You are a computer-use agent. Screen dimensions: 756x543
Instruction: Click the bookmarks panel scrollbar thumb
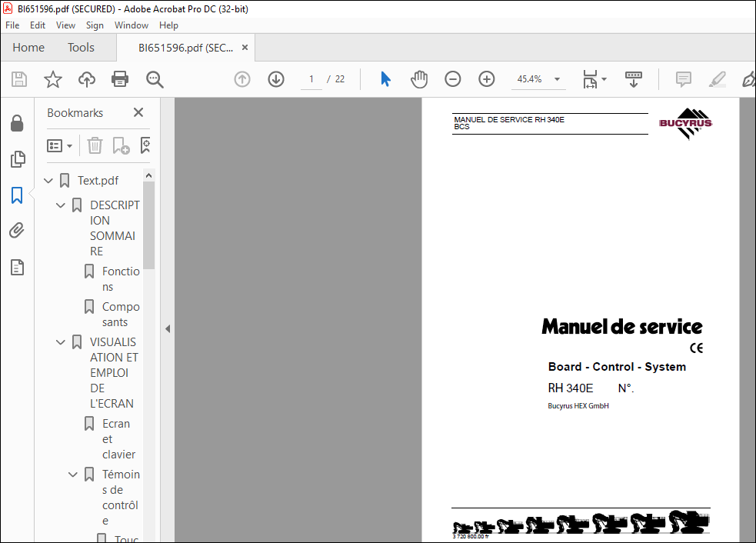tap(149, 225)
